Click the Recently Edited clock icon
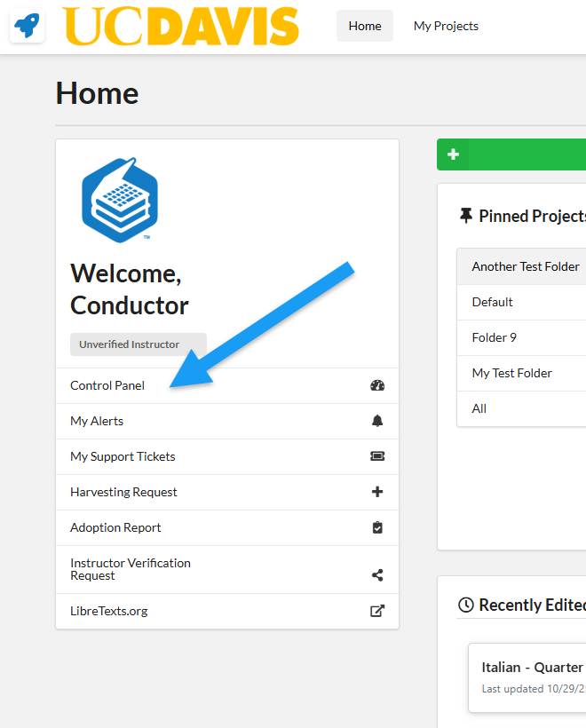This screenshot has width=586, height=728. pyautogui.click(x=466, y=605)
